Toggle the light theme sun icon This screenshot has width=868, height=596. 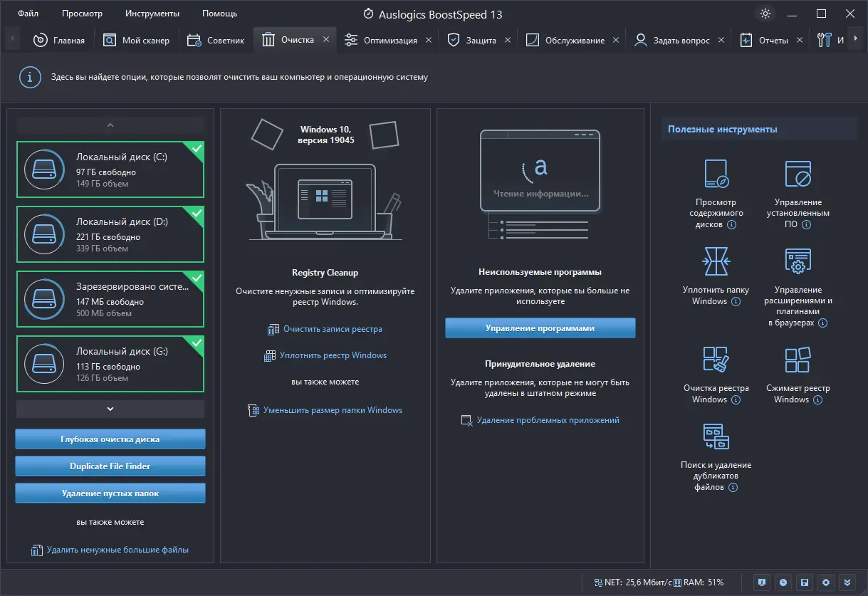pyautogui.click(x=765, y=14)
